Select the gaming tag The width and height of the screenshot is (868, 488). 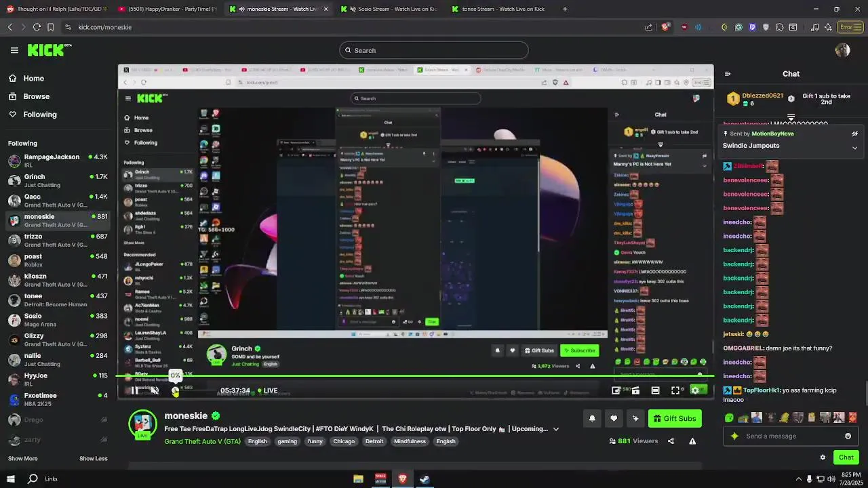pos(287,441)
